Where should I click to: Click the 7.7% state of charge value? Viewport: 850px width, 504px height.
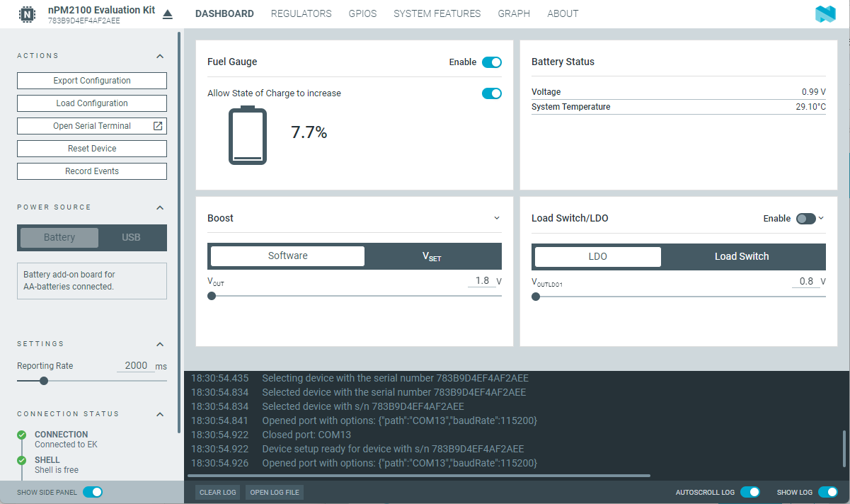(x=309, y=132)
